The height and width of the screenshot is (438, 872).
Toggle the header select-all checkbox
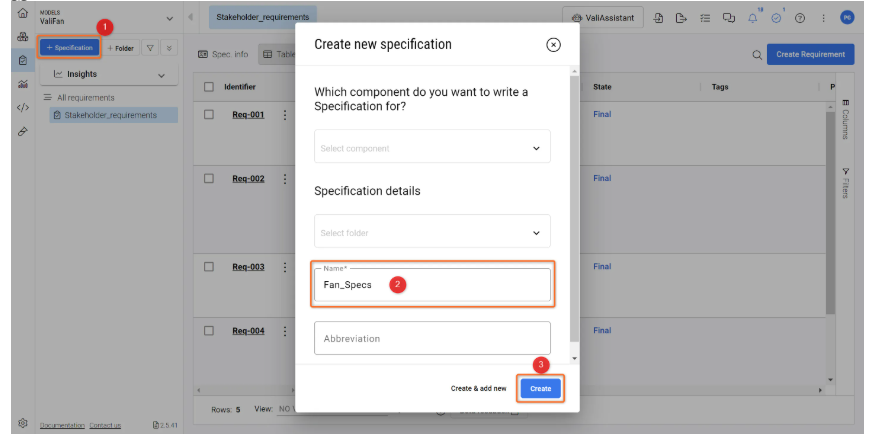point(210,87)
